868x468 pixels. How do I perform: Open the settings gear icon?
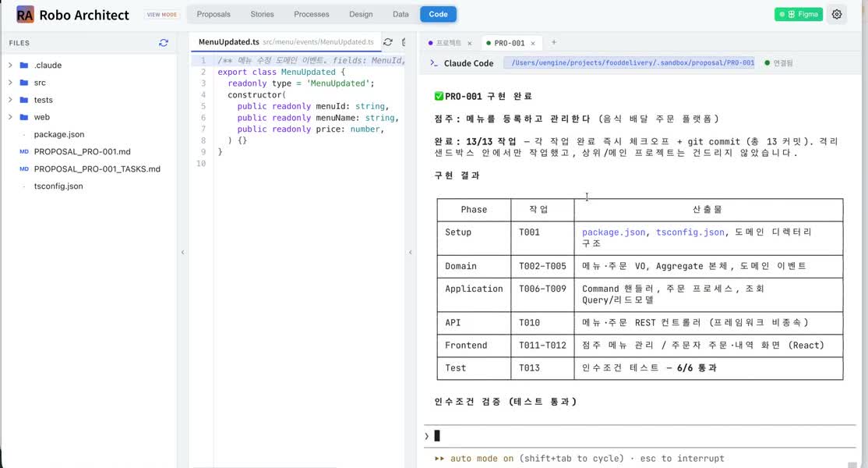[x=837, y=14]
